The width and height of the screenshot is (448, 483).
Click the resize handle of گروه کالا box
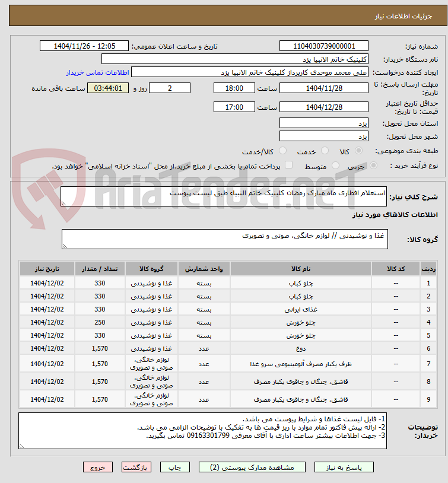(x=65, y=246)
